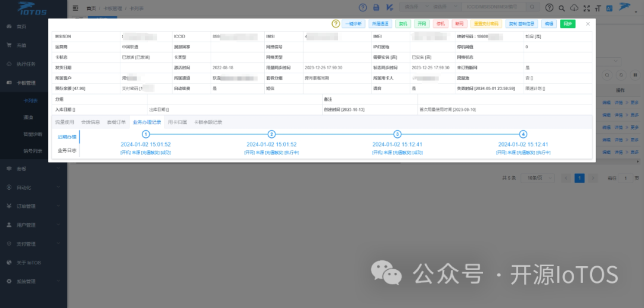This screenshot has height=308, width=644.
Task: Click the globe icon beside 关于 IoTOS
Action: click(x=9, y=263)
